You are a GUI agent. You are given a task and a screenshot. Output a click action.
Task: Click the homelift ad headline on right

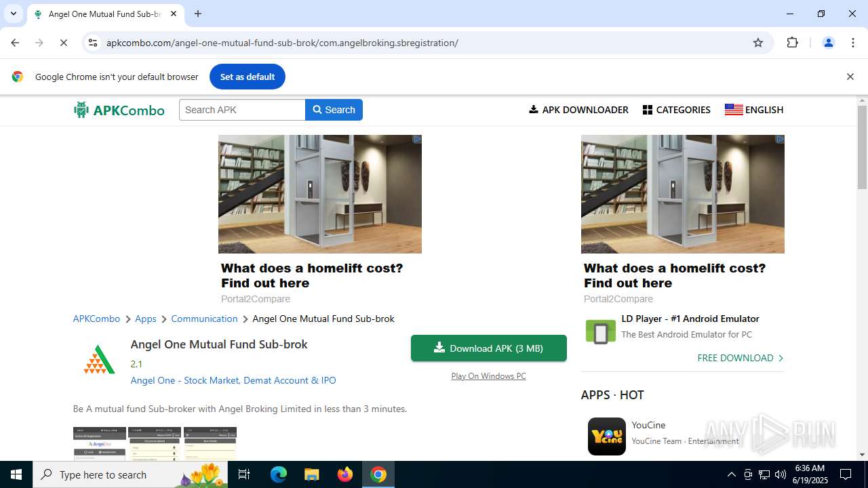click(x=675, y=275)
